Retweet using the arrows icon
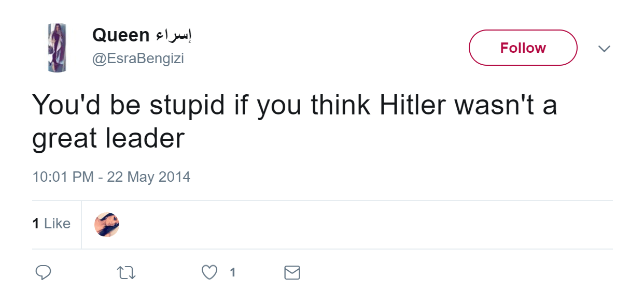 [127, 272]
